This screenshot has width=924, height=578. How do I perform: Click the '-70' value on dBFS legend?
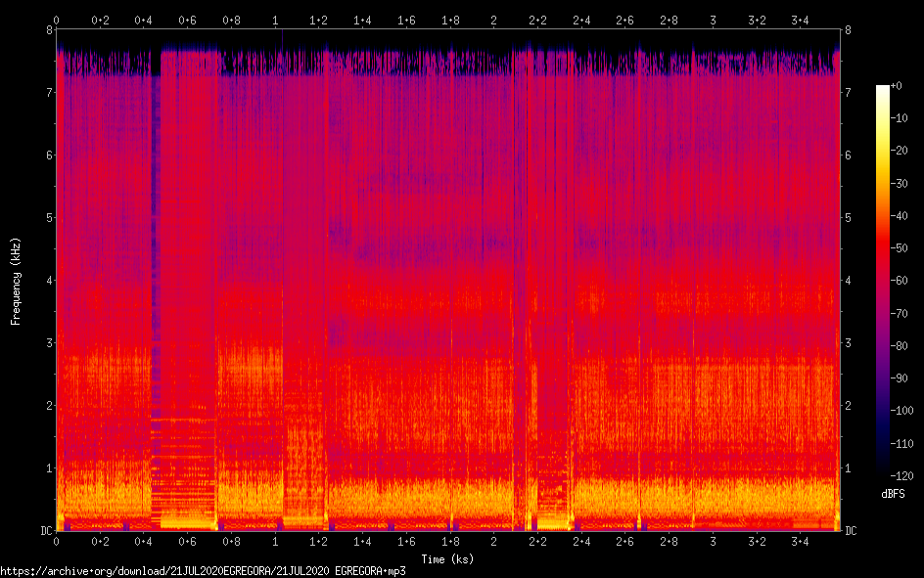[x=899, y=314]
